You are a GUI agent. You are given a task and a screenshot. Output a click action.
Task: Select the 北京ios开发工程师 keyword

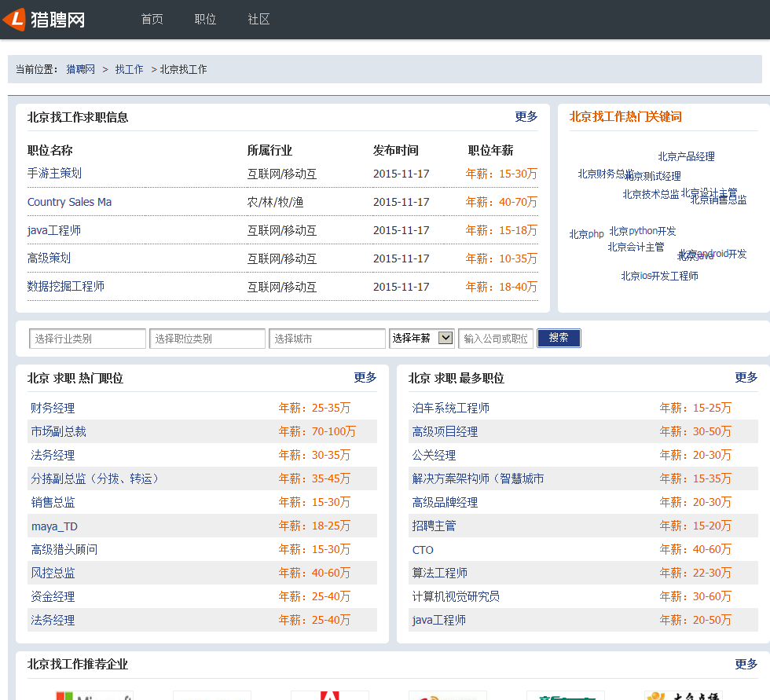pyautogui.click(x=659, y=276)
